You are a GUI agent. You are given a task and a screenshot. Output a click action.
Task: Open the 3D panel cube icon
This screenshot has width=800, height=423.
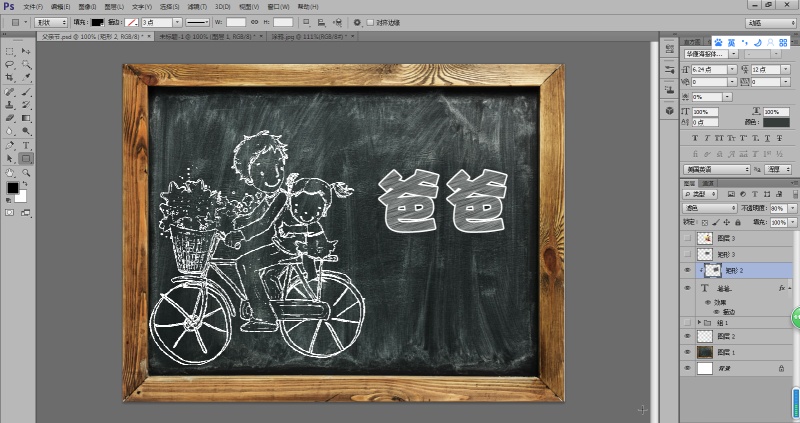[669, 110]
